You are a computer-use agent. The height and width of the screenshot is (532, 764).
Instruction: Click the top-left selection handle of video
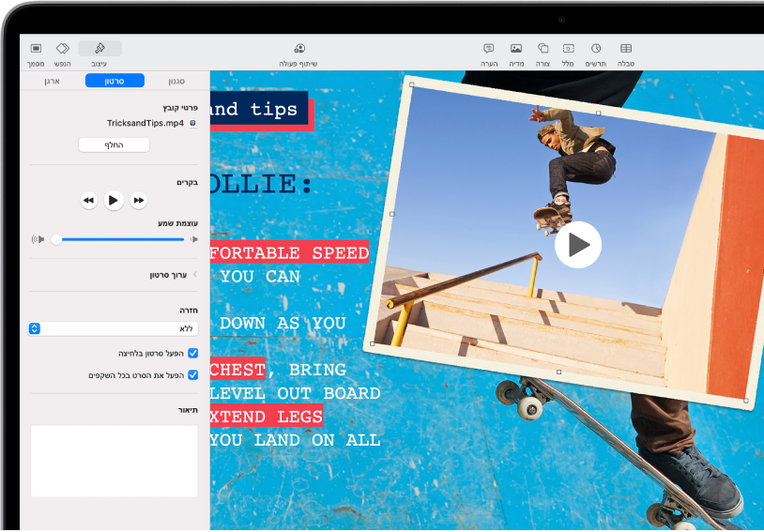pos(412,84)
